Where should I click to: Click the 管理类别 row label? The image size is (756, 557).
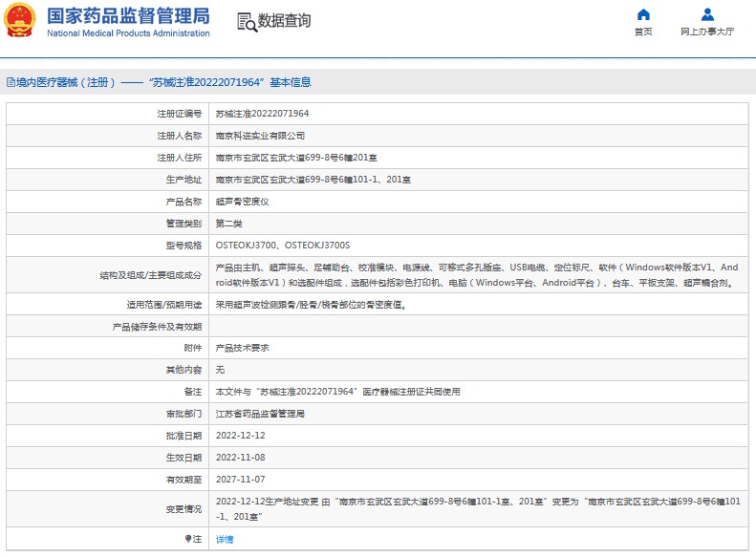(184, 224)
